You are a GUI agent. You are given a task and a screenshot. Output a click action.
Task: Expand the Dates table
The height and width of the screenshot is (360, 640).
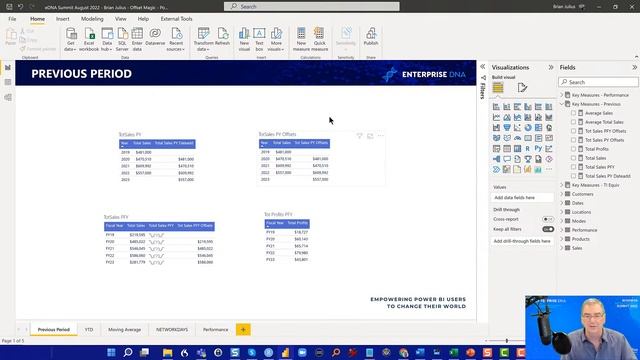click(x=562, y=203)
